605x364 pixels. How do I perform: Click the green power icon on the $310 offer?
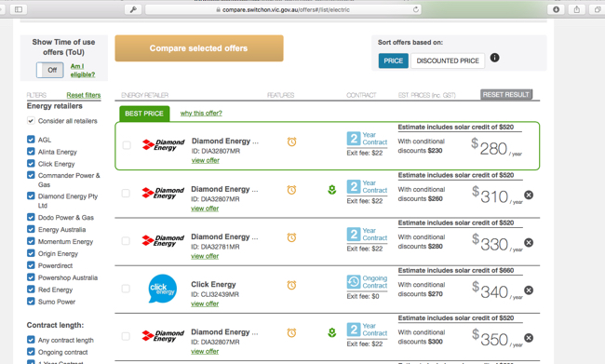coord(332,190)
